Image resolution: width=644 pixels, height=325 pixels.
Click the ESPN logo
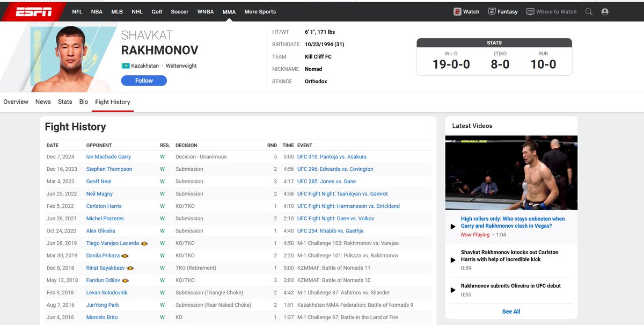click(33, 11)
